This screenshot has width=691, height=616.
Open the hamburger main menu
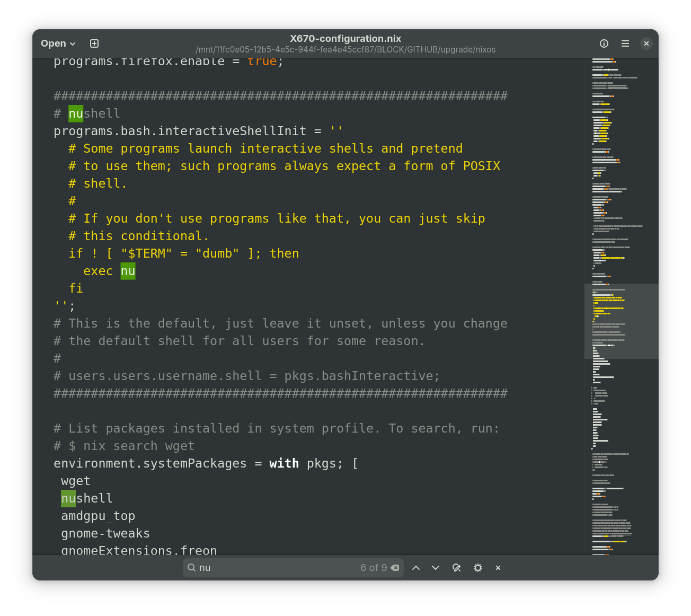[x=625, y=43]
